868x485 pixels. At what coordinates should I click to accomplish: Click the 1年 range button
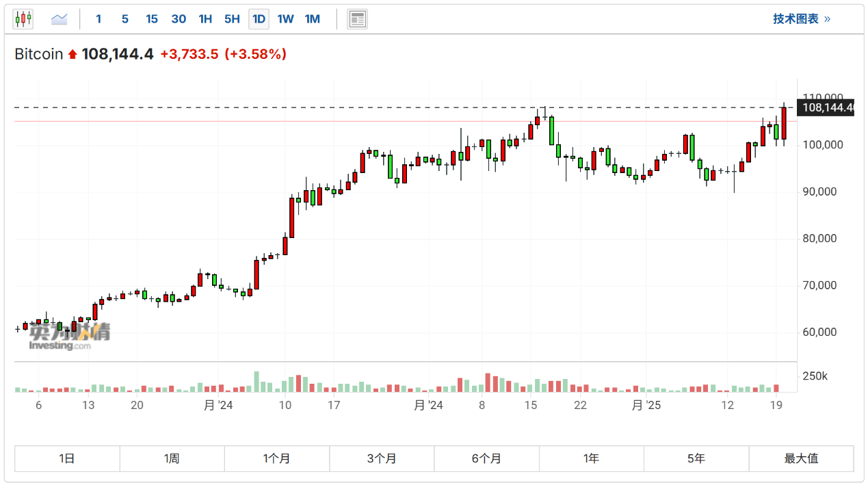tap(591, 458)
